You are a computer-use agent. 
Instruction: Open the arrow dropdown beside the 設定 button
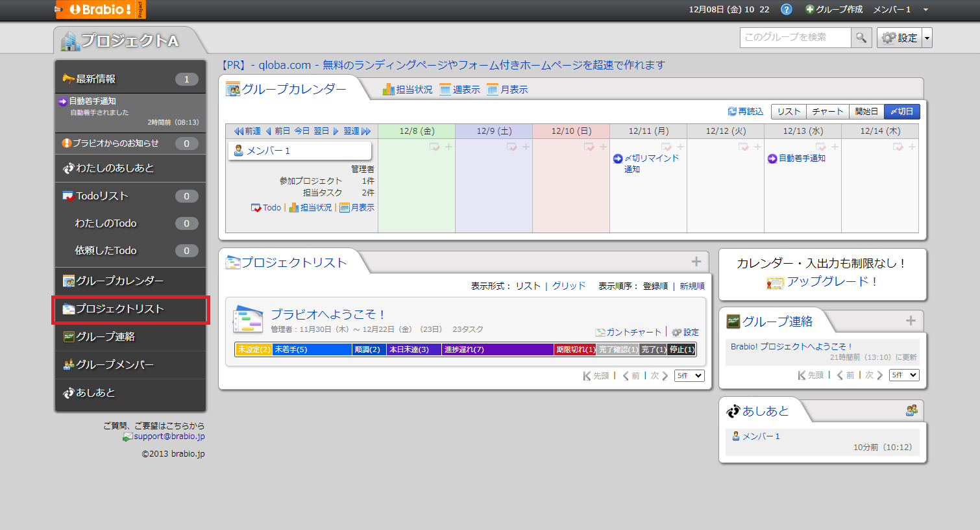pos(927,37)
